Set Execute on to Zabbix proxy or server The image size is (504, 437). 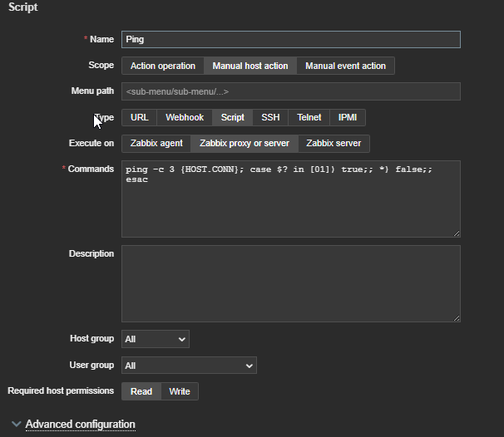click(x=245, y=144)
